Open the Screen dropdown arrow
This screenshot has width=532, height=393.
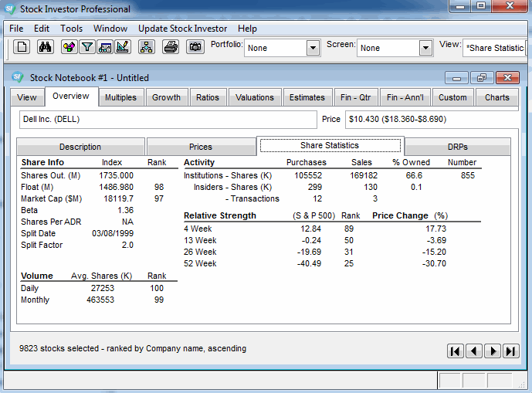coord(425,48)
